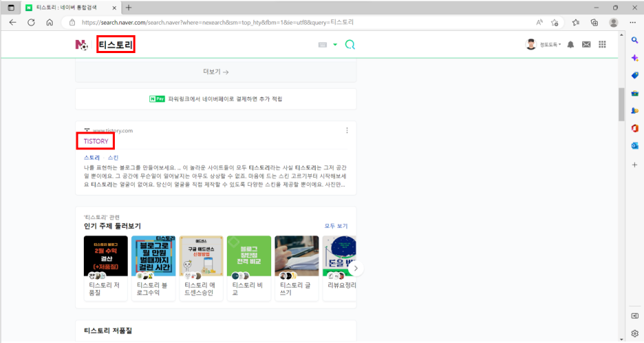Open Edge sidebar games icon
This screenshot has height=343, width=644.
pyautogui.click(x=635, y=111)
